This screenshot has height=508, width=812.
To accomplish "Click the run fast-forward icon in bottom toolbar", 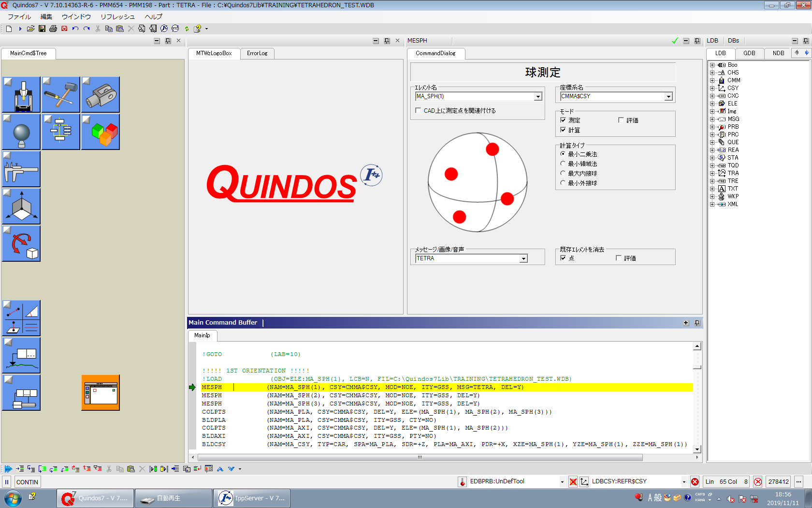I will pyautogui.click(x=8, y=469).
